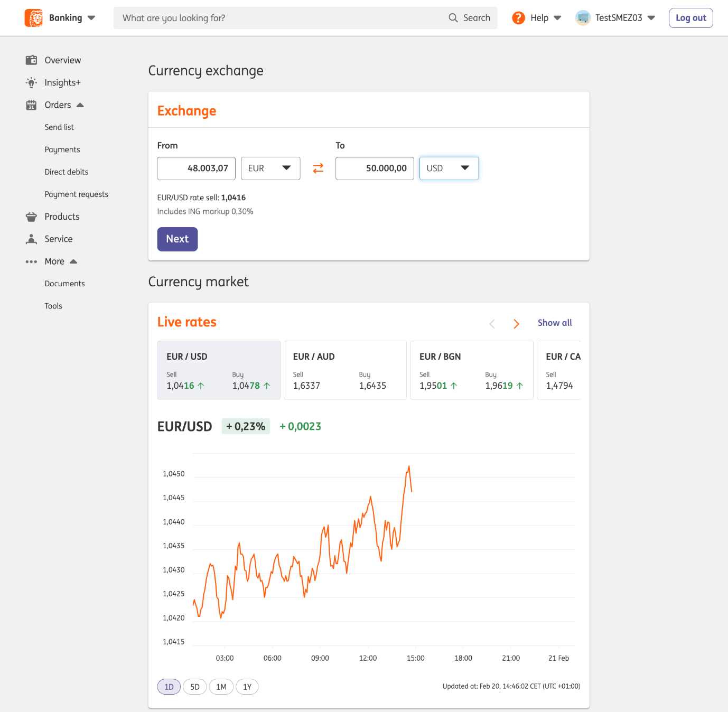
Task: Click the Show all rates link
Action: [555, 323]
